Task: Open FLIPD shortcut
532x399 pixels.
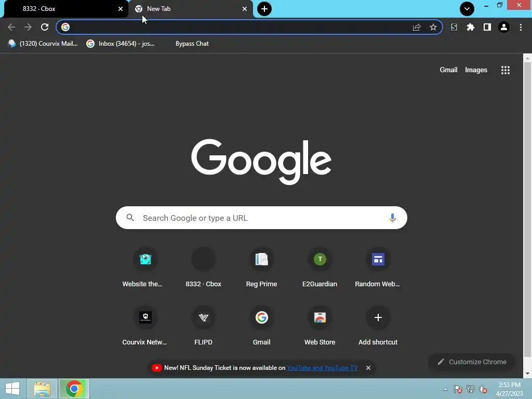Action: point(203,326)
